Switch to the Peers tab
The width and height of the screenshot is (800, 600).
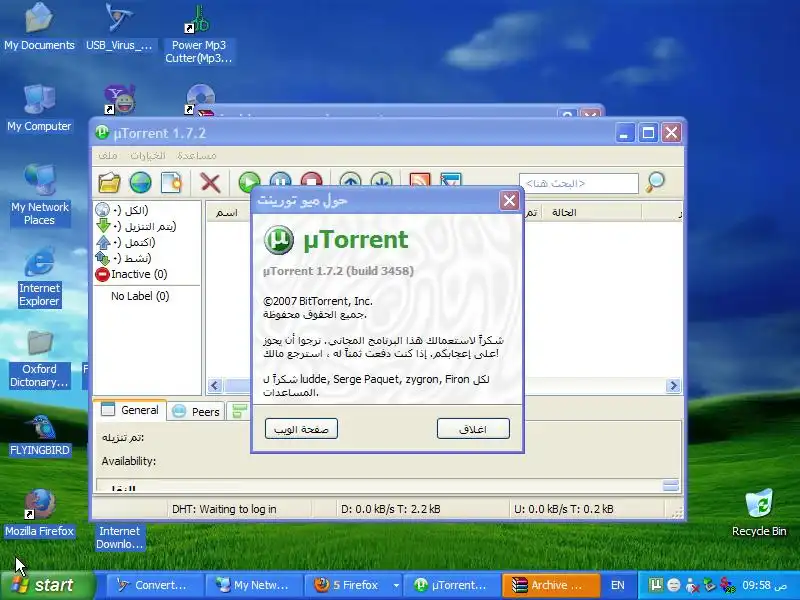tap(196, 411)
